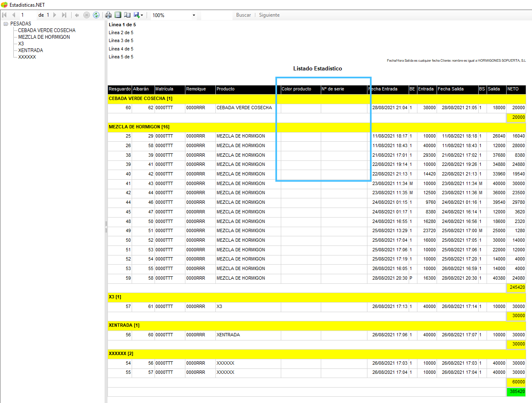Go to the next report page
Image resolution: width=532 pixels, height=403 pixels.
pyautogui.click(x=55, y=15)
